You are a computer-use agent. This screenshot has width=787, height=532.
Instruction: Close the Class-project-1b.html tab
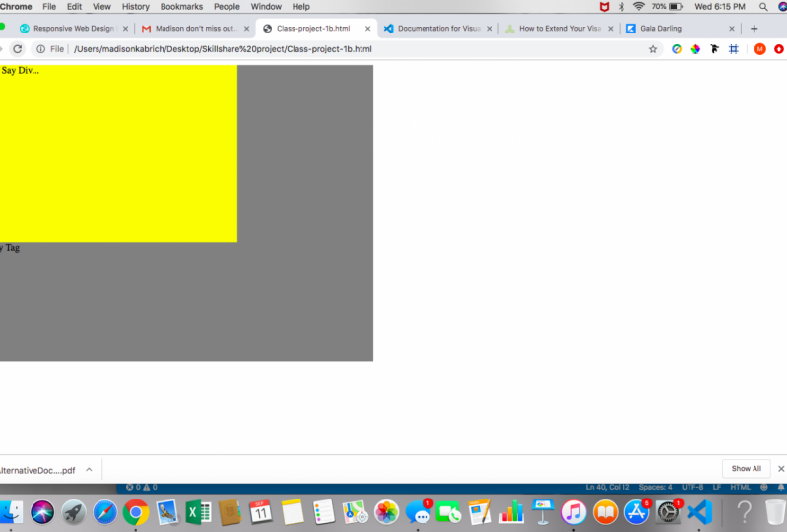pos(368,29)
